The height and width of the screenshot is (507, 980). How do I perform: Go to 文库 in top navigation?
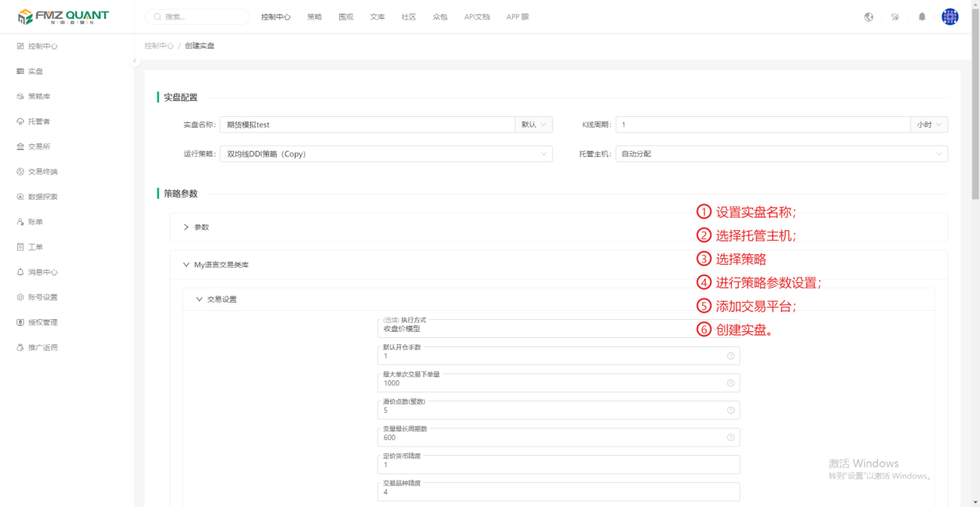point(377,17)
